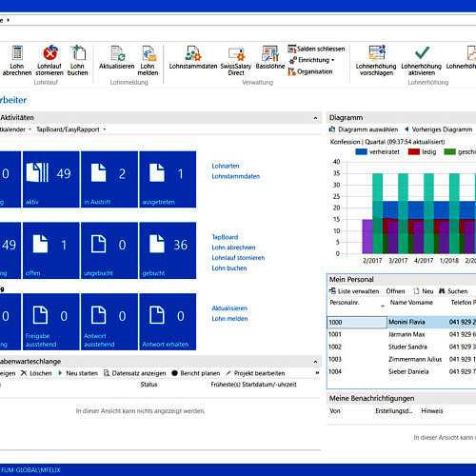
Task: Click Suchen in Mein Personal
Action: tap(453, 291)
